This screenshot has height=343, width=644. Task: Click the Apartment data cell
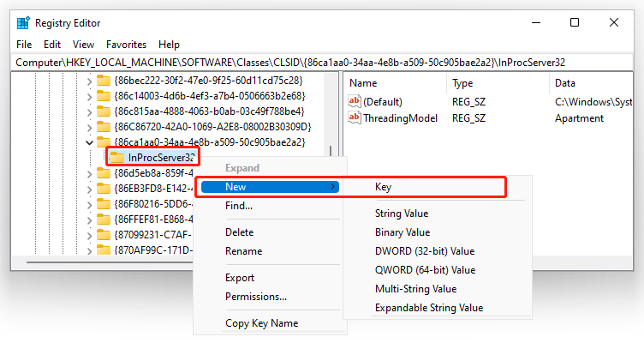point(579,118)
